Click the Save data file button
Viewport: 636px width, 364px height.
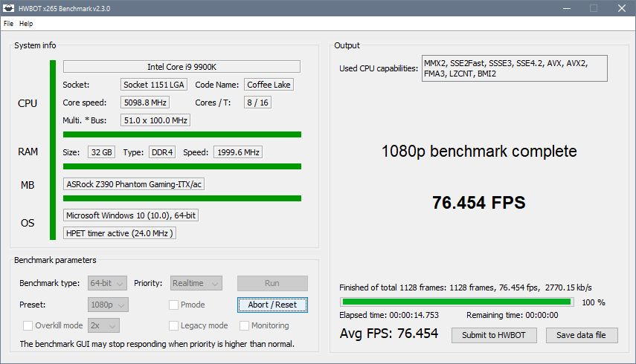(x=582, y=335)
